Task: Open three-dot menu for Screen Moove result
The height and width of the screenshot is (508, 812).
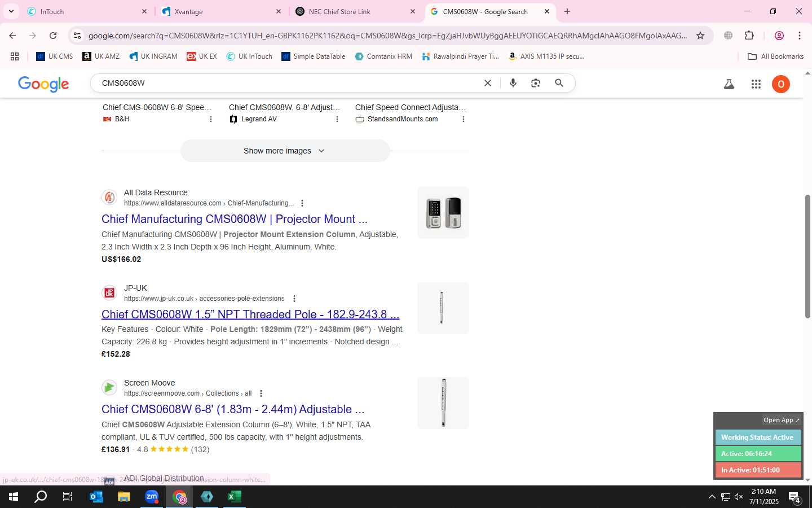Action: coord(261,393)
